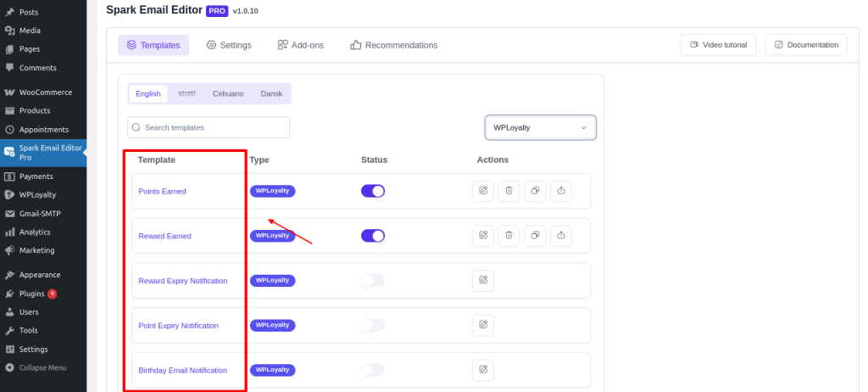This screenshot has width=868, height=392.
Task: Click the Gmail-SMTP envelope icon
Action: (9, 214)
